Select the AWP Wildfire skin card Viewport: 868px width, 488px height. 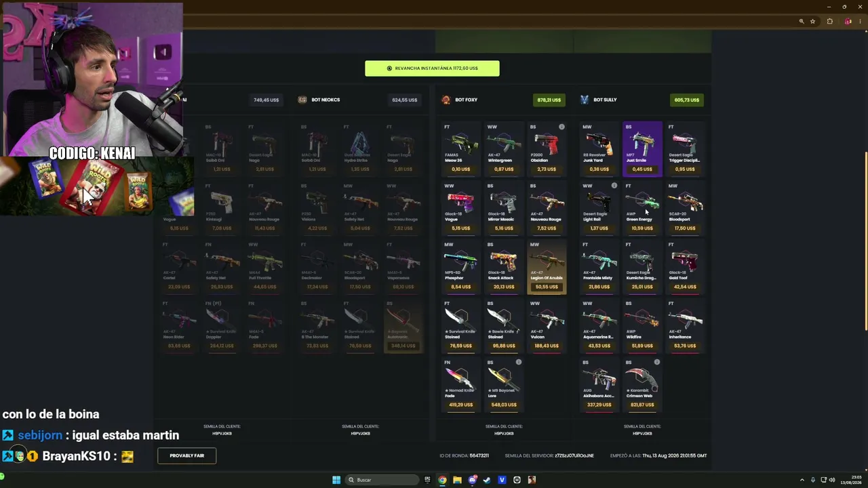pos(642,325)
